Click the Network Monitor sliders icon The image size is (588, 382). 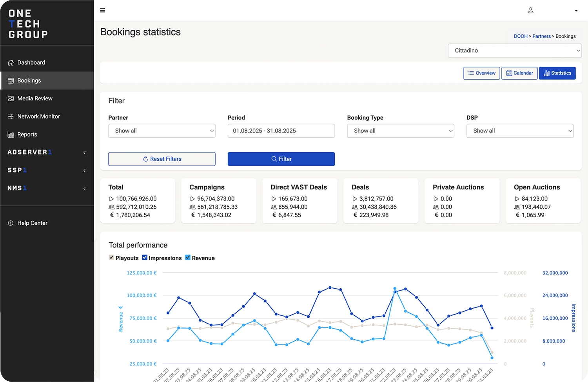(x=11, y=116)
